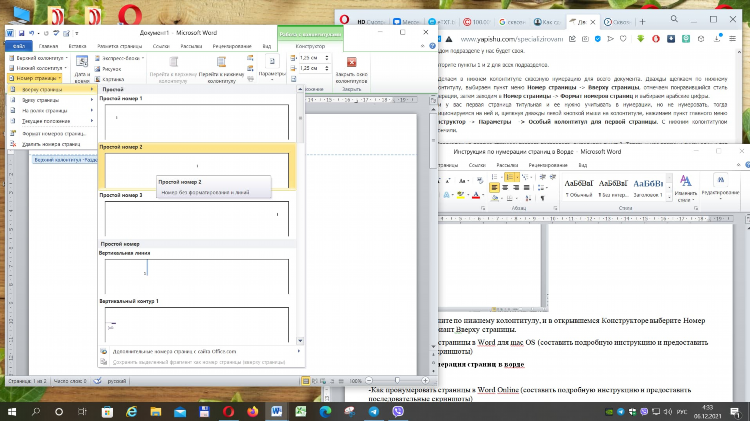Pick the Простой номер 2 thumbnail
750x421 pixels.
[x=197, y=166]
